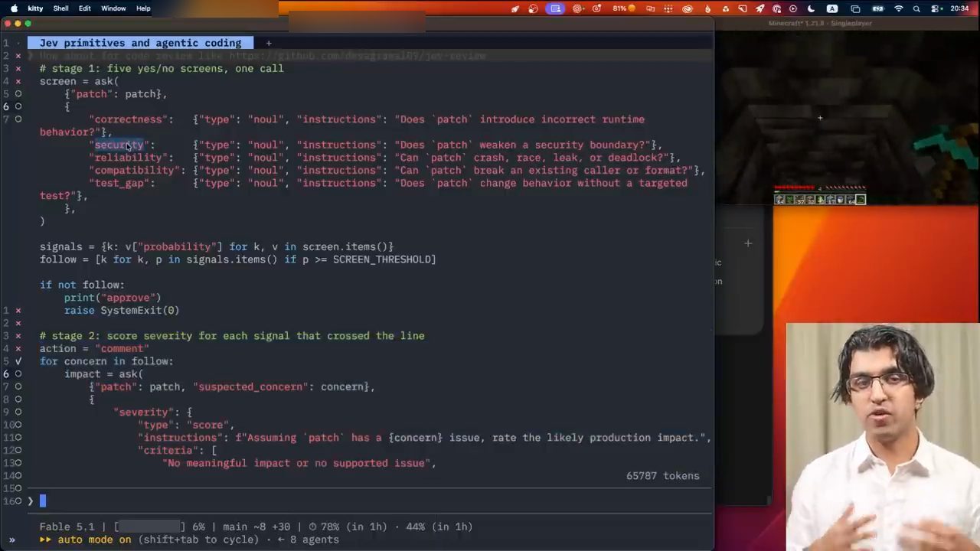Click the 'correctness' key in code

[x=128, y=119]
